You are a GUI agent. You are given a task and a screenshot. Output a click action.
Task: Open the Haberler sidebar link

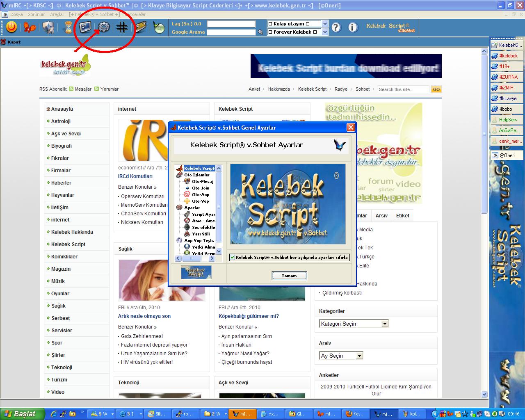coord(61,183)
